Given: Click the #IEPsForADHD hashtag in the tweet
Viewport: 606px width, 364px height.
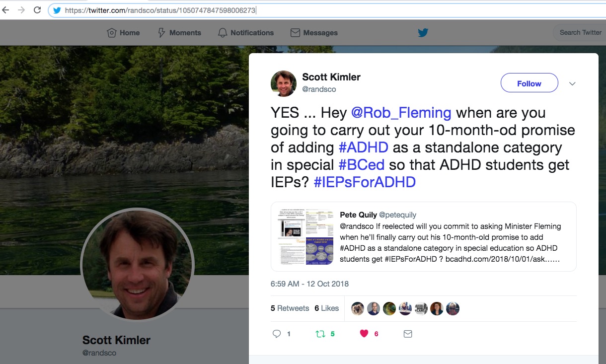Looking at the screenshot, I should coord(365,182).
